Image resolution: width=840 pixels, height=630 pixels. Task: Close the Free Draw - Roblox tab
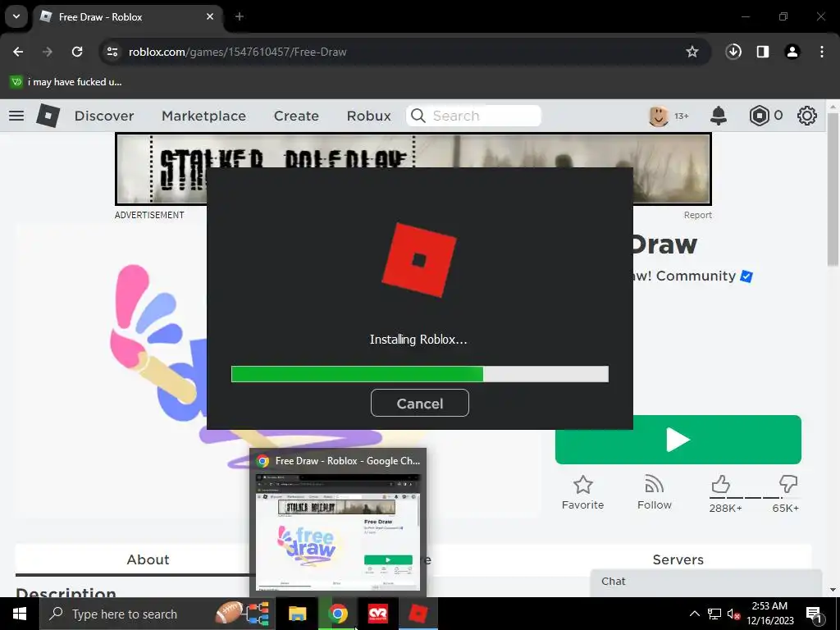(210, 16)
